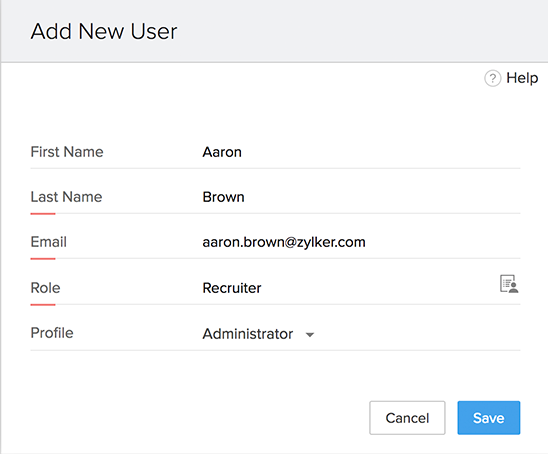Expand the Profile dropdown arrow

click(310, 335)
